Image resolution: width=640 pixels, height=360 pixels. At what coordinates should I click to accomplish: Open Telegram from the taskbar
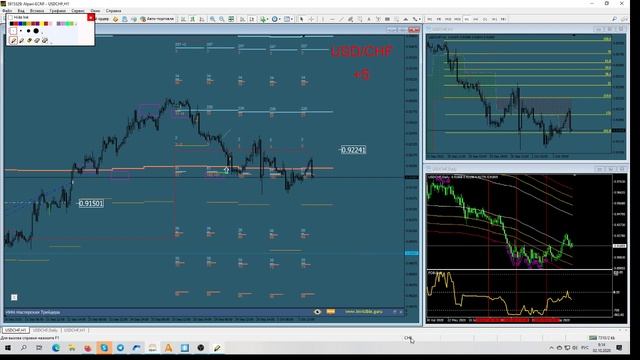click(x=120, y=348)
